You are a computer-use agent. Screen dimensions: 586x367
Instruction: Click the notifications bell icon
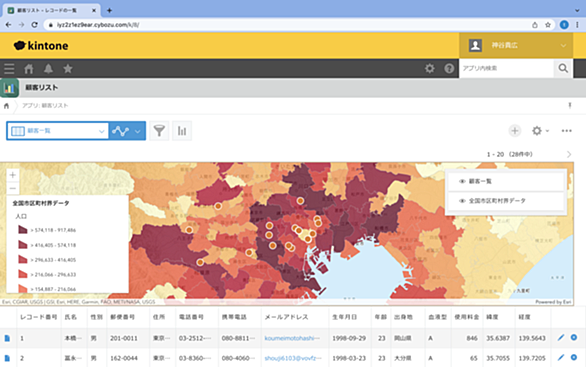click(48, 68)
